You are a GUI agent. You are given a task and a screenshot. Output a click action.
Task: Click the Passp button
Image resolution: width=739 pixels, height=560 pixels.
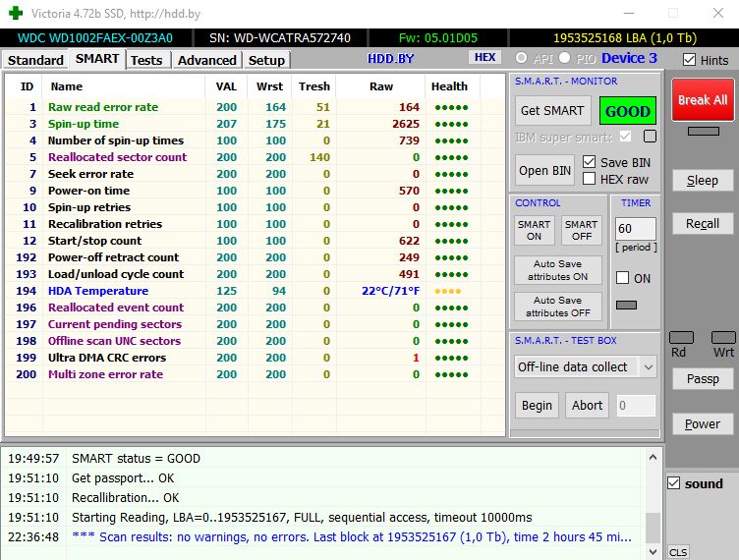pyautogui.click(x=703, y=379)
